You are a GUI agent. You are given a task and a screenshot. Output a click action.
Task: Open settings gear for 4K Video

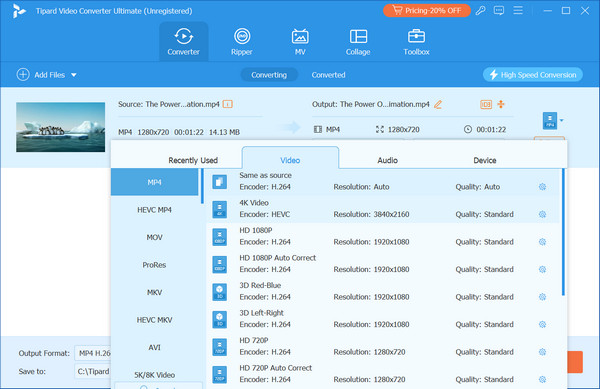pos(542,214)
